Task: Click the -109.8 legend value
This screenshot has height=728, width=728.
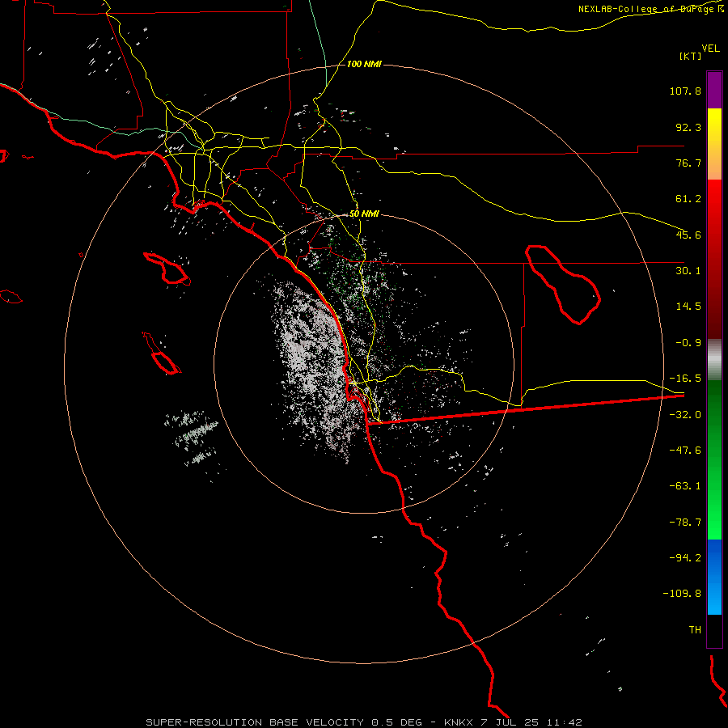Action: click(x=682, y=594)
